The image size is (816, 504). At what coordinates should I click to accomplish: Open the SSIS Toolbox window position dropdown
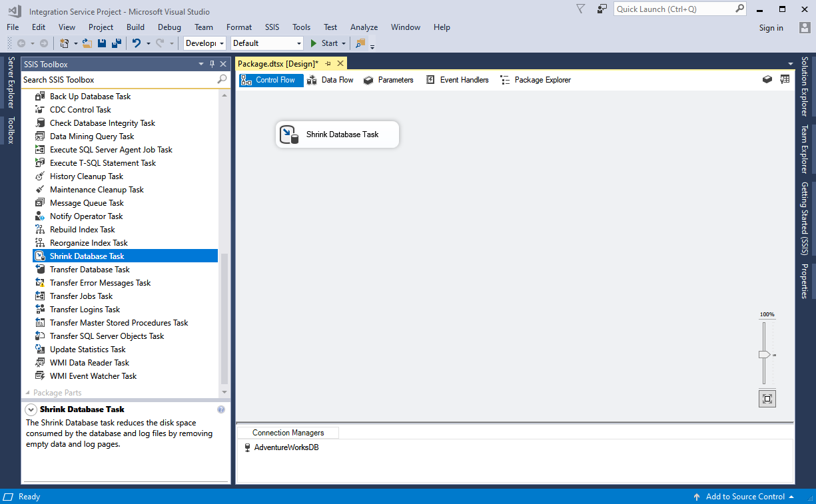pyautogui.click(x=201, y=64)
